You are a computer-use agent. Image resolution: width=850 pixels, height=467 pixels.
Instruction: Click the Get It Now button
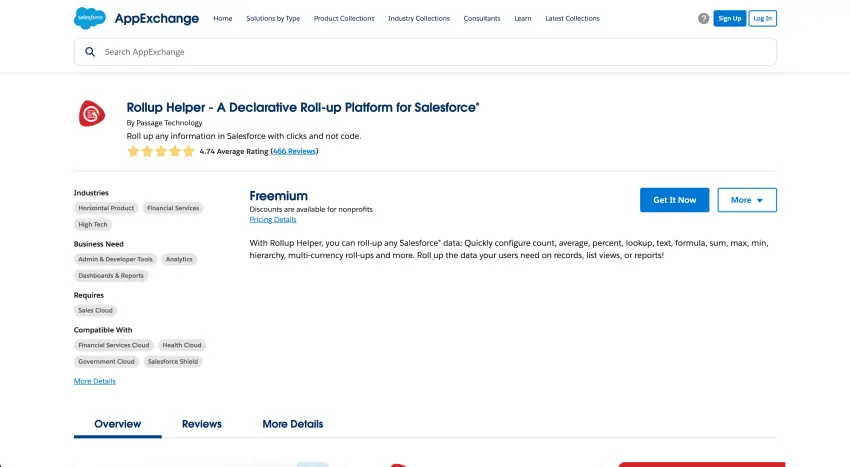(675, 200)
